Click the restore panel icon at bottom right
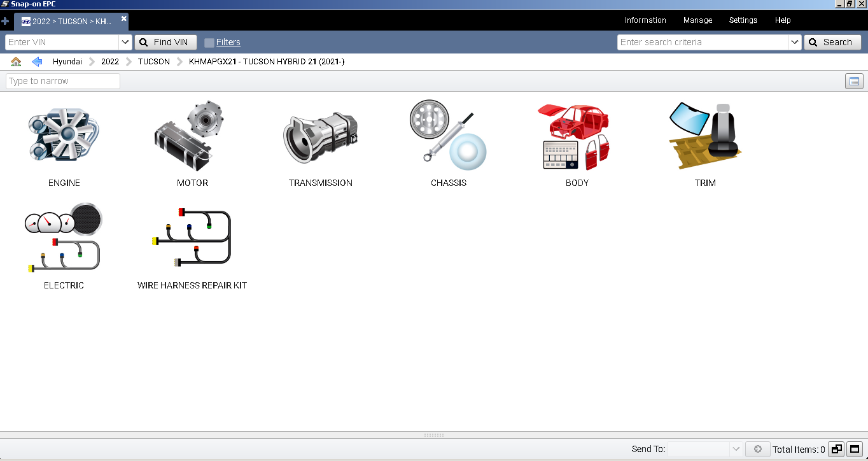The image size is (868, 461). click(836, 449)
